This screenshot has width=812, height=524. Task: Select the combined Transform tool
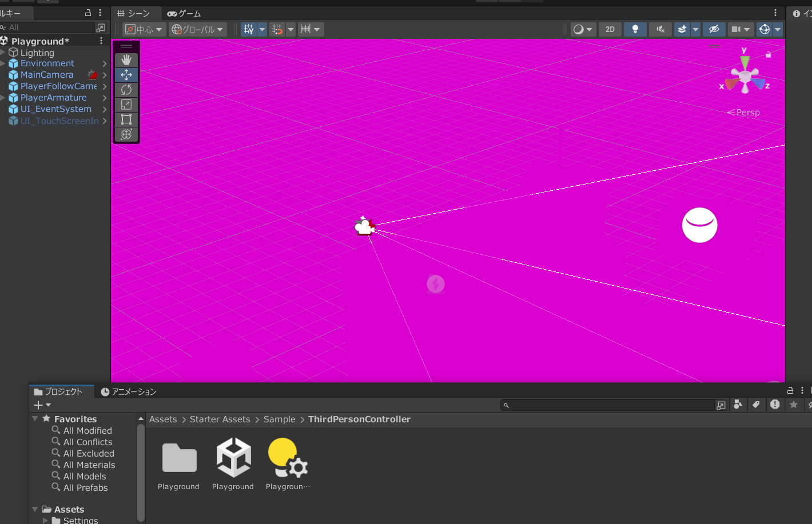[x=126, y=134]
